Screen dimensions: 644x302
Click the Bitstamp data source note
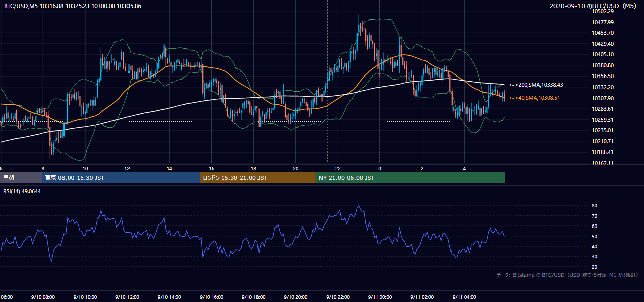tap(567, 275)
